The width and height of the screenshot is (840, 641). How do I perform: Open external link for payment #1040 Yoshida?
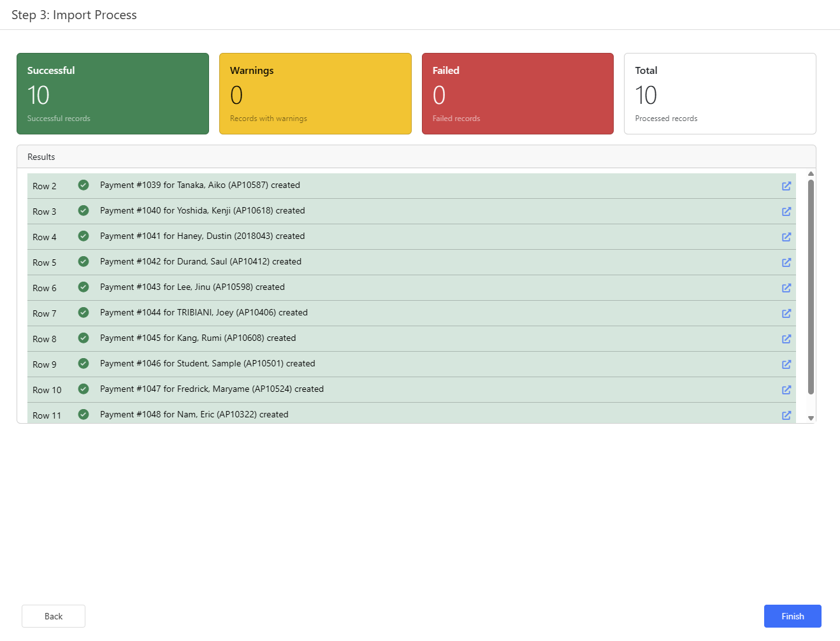(x=786, y=212)
